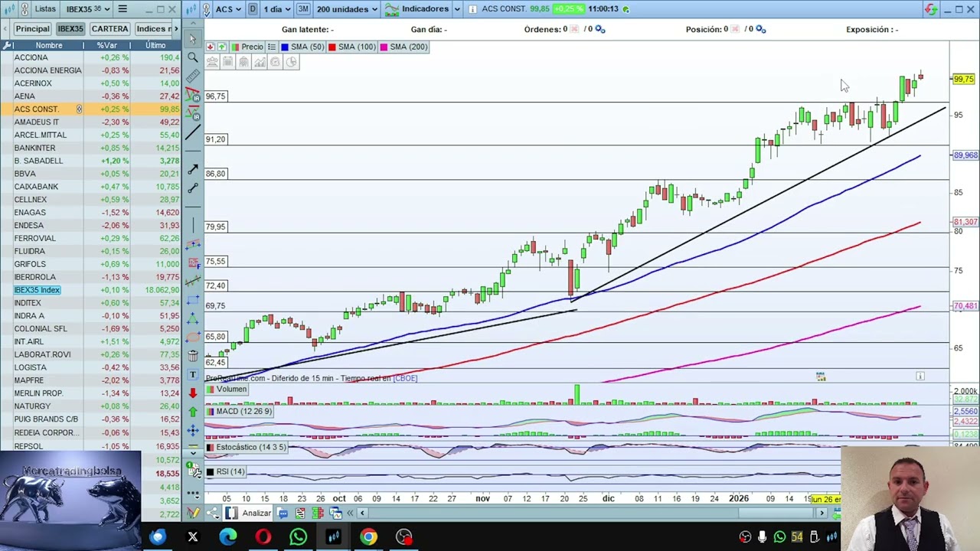Image resolution: width=980 pixels, height=551 pixels.
Task: Click the info icon before ACS CONST.
Action: pyautogui.click(x=472, y=9)
